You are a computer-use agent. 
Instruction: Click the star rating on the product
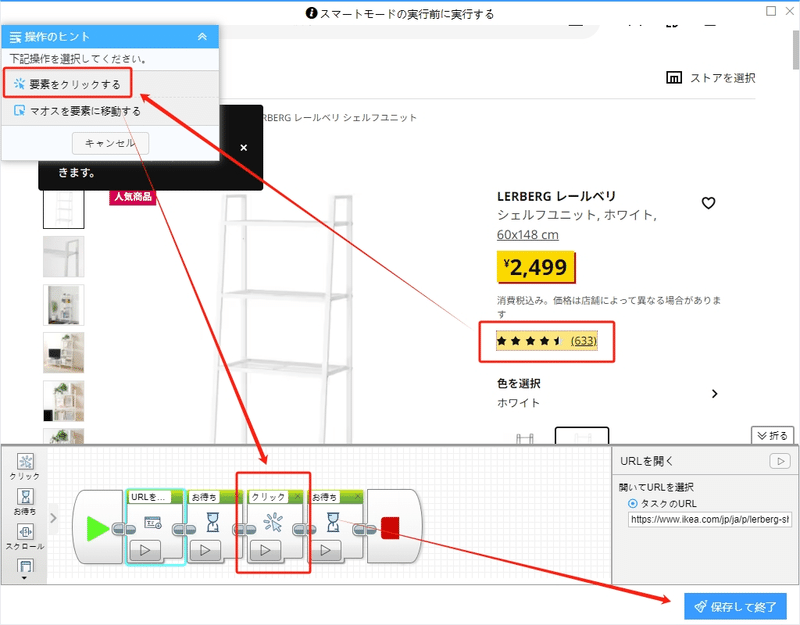[x=529, y=341]
